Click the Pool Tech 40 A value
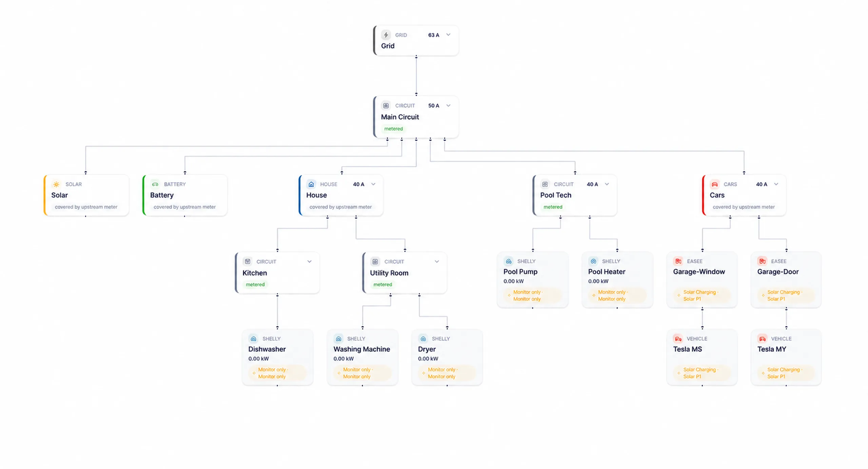The image size is (868, 469). [592, 184]
